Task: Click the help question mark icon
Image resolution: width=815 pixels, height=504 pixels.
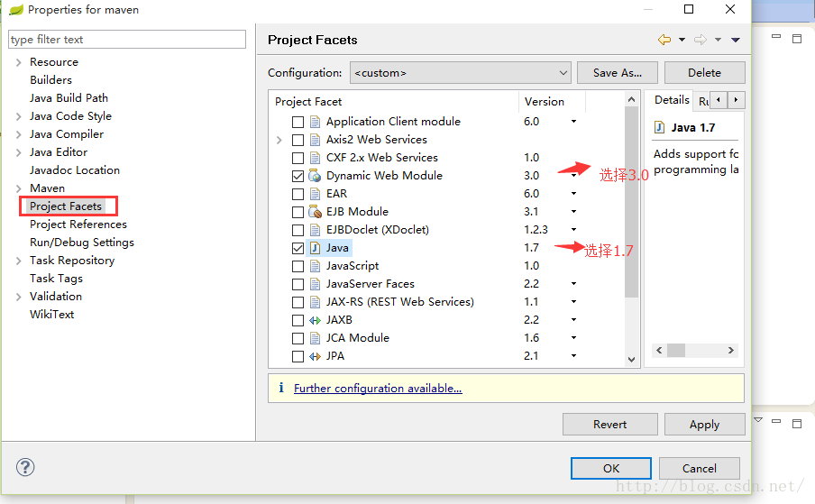Action: (x=25, y=467)
